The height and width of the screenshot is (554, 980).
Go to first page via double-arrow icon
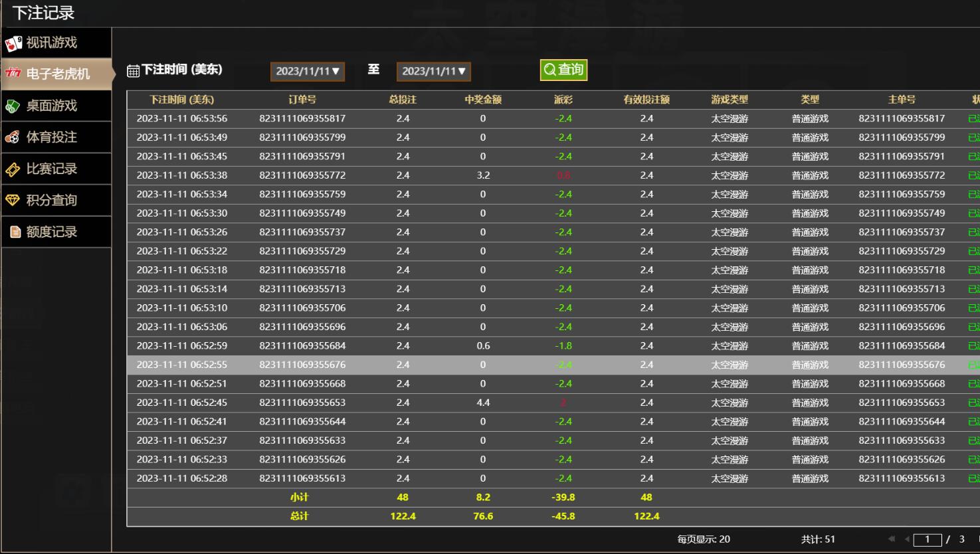[891, 539]
